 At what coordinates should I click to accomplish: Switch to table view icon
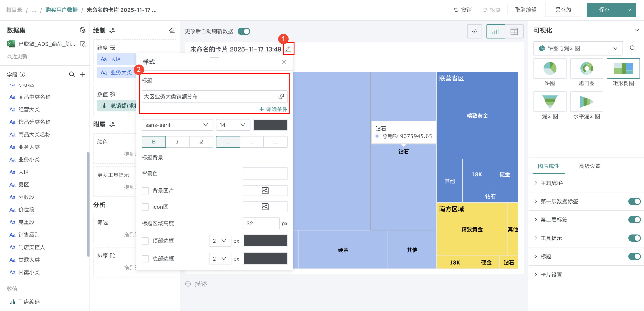[514, 31]
